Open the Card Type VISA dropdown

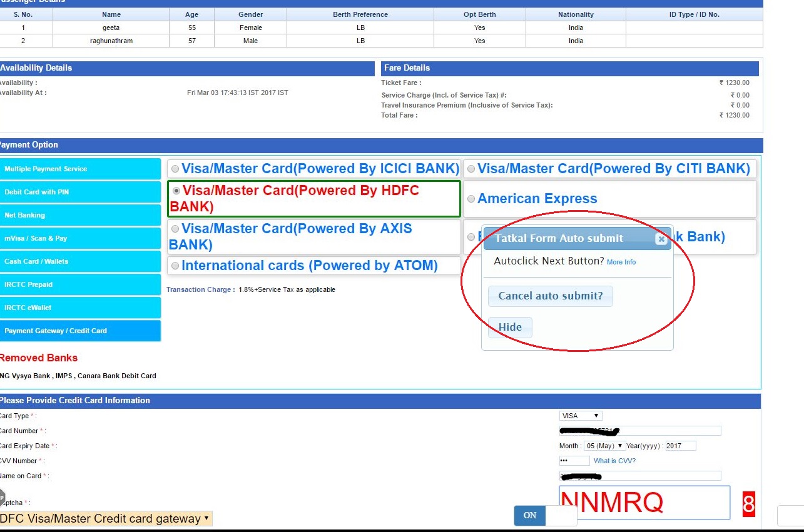click(581, 416)
